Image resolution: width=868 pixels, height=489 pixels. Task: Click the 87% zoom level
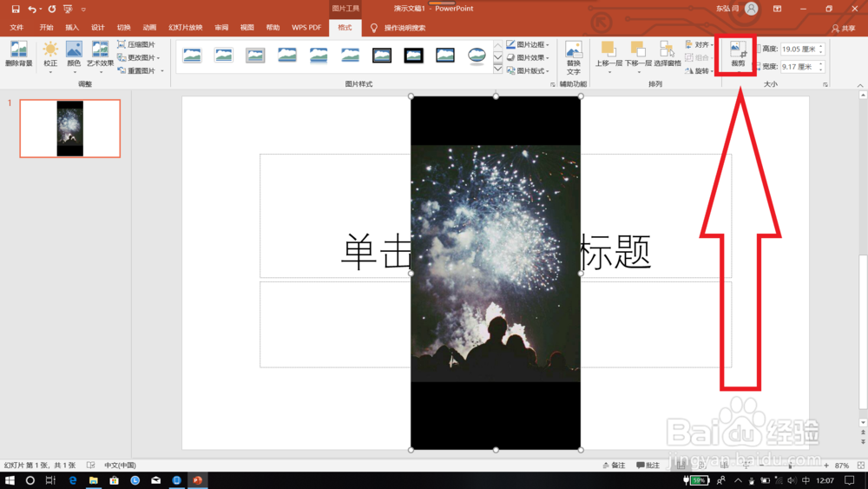(x=841, y=466)
